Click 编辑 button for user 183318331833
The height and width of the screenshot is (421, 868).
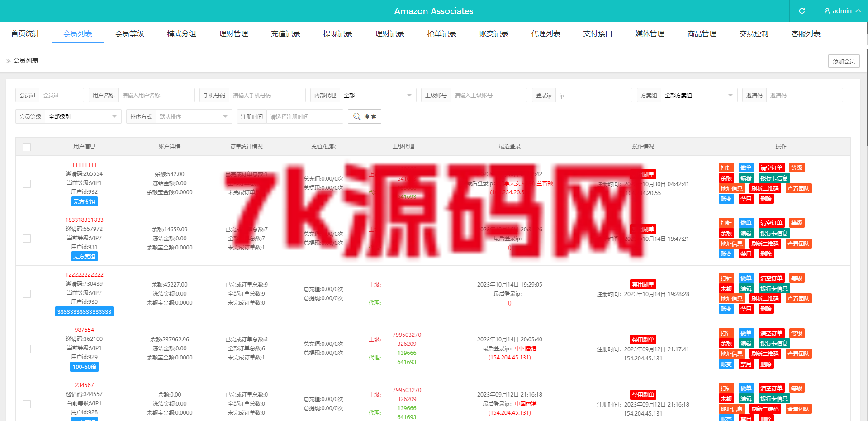[x=746, y=234]
